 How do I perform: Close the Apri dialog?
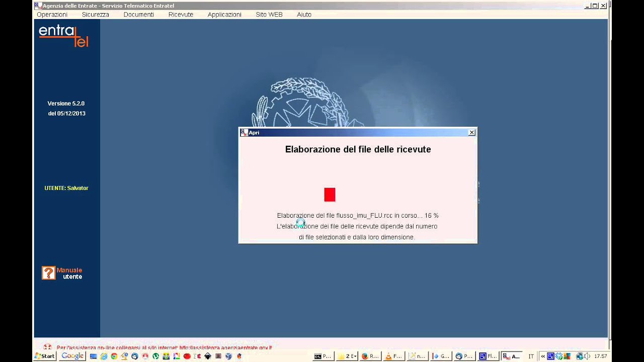(471, 132)
